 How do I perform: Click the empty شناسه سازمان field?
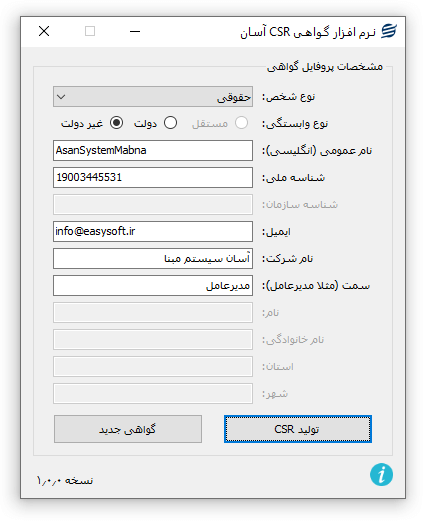[x=153, y=204]
